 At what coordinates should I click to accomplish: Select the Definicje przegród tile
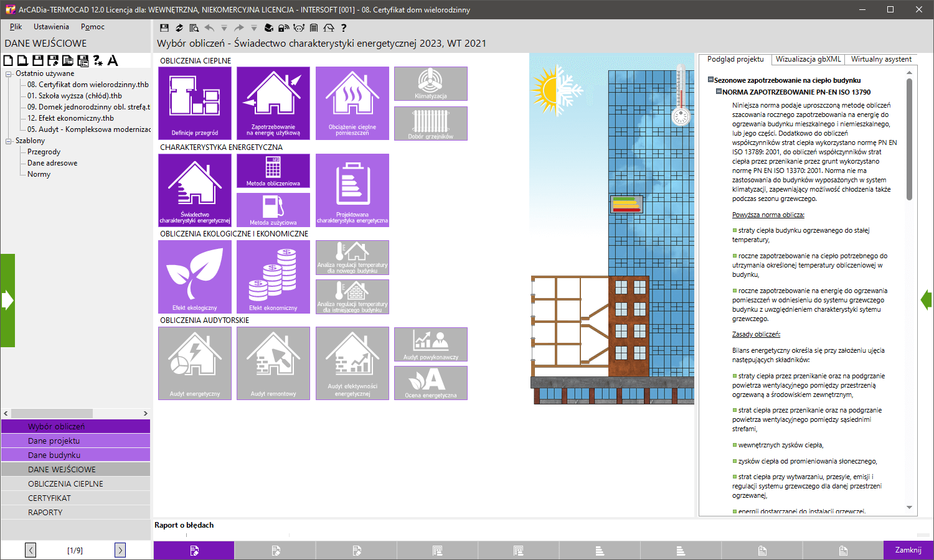pyautogui.click(x=194, y=103)
